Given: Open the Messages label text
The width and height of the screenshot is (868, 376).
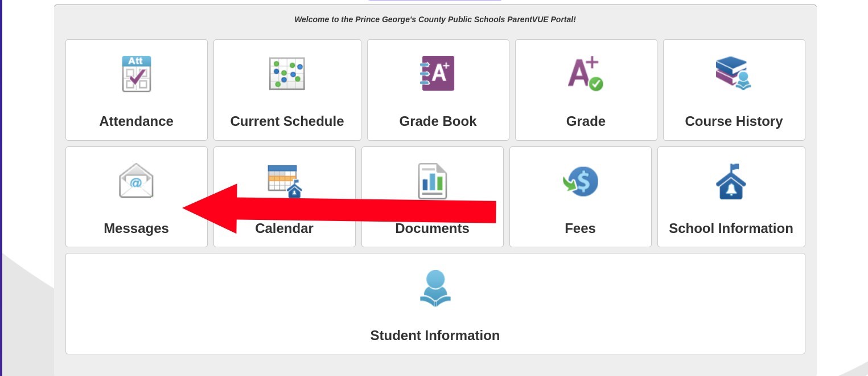Looking at the screenshot, I should [137, 228].
